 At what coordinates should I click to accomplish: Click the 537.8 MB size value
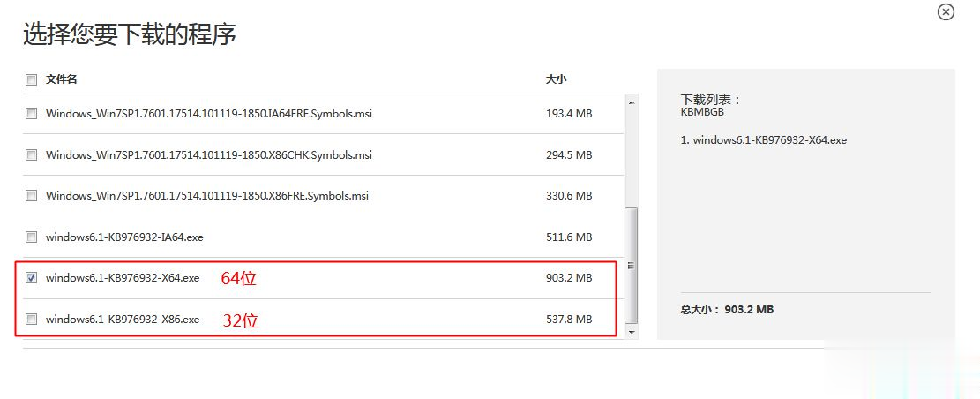pos(569,319)
